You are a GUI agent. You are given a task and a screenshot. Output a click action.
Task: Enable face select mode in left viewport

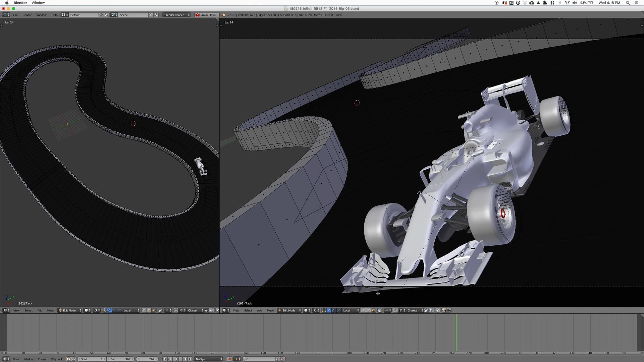[154, 310]
